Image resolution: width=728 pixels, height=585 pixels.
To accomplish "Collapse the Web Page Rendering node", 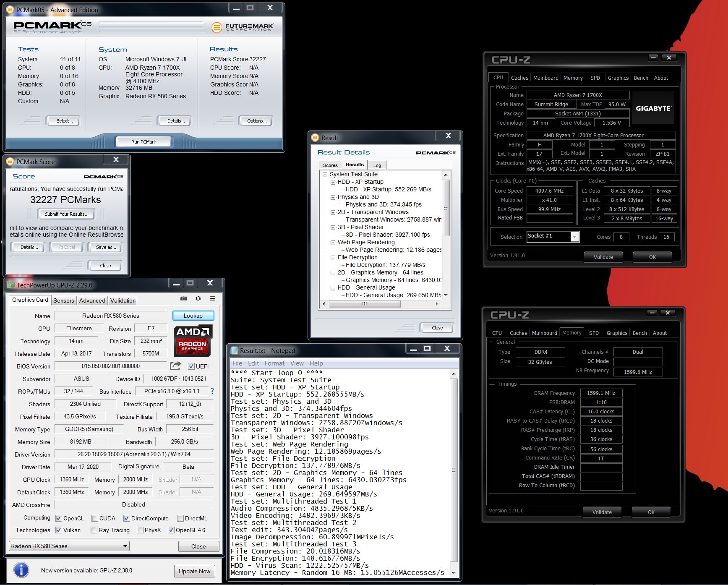I will pos(333,243).
